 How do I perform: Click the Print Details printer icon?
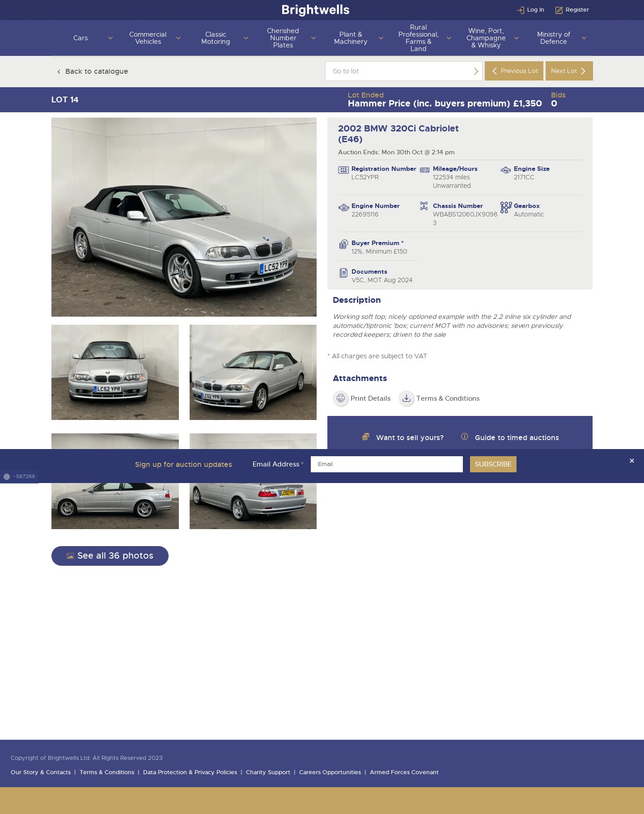[x=341, y=398]
